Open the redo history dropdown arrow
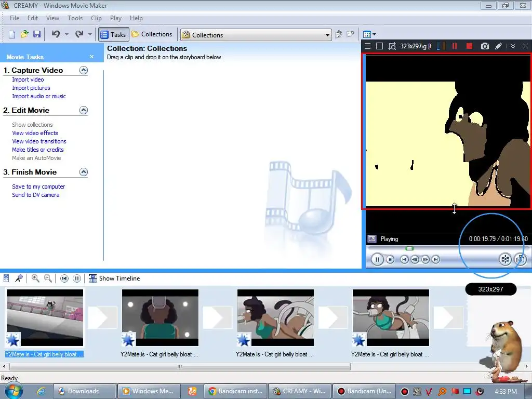The height and width of the screenshot is (399, 532). click(x=90, y=34)
